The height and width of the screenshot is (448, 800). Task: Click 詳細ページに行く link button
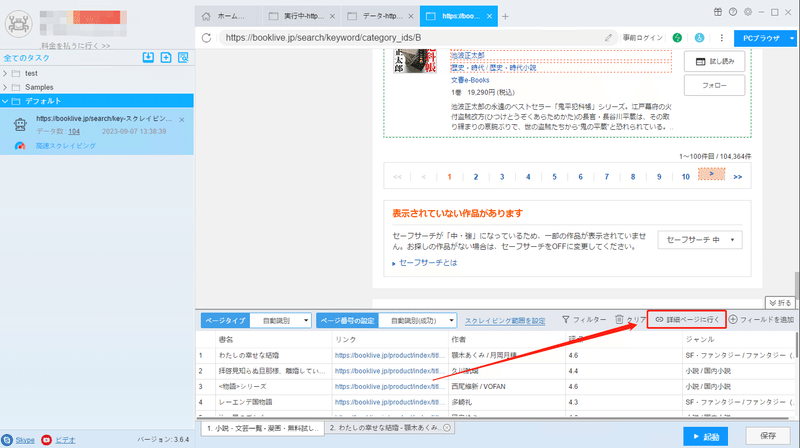point(687,319)
